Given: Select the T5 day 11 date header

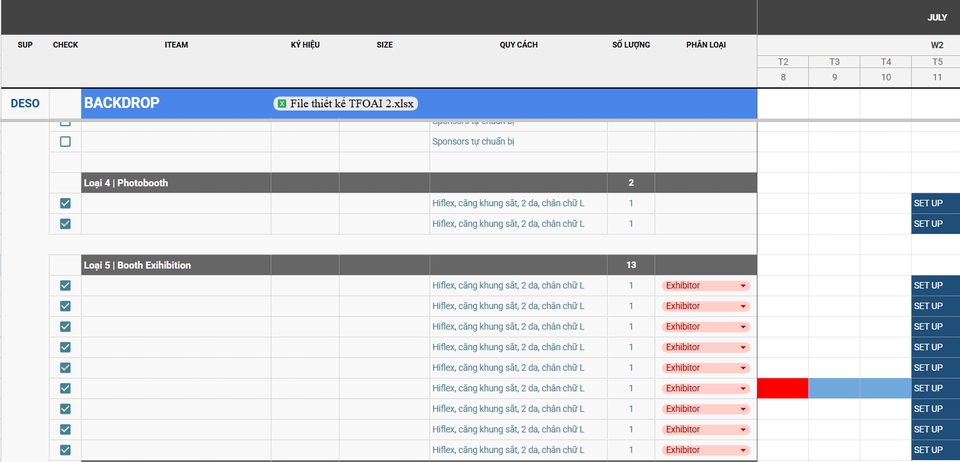Looking at the screenshot, I should tap(936, 69).
